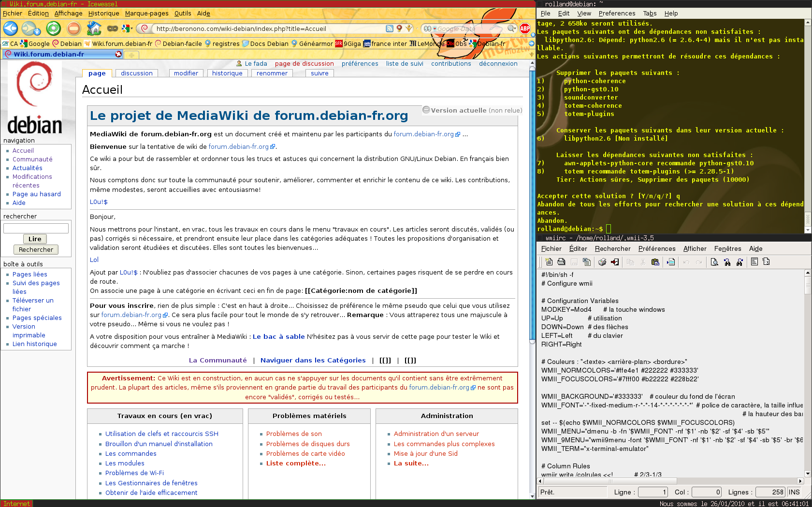
Task: Click the mask icon in the navigation toolbar
Action: click(x=113, y=29)
